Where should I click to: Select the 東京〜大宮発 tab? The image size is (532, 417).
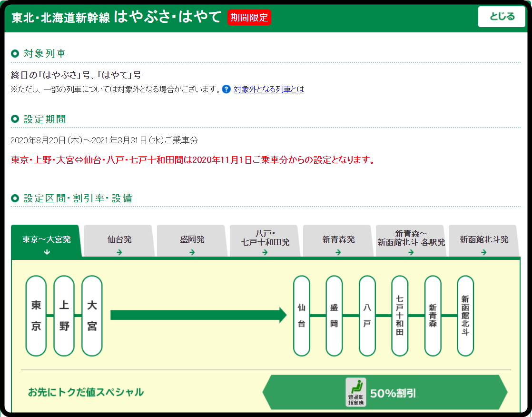(x=47, y=241)
